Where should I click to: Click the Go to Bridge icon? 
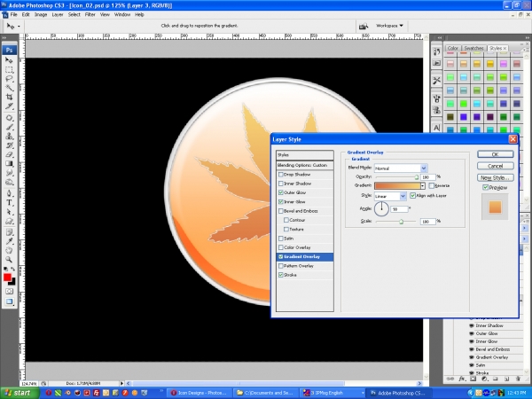click(364, 26)
